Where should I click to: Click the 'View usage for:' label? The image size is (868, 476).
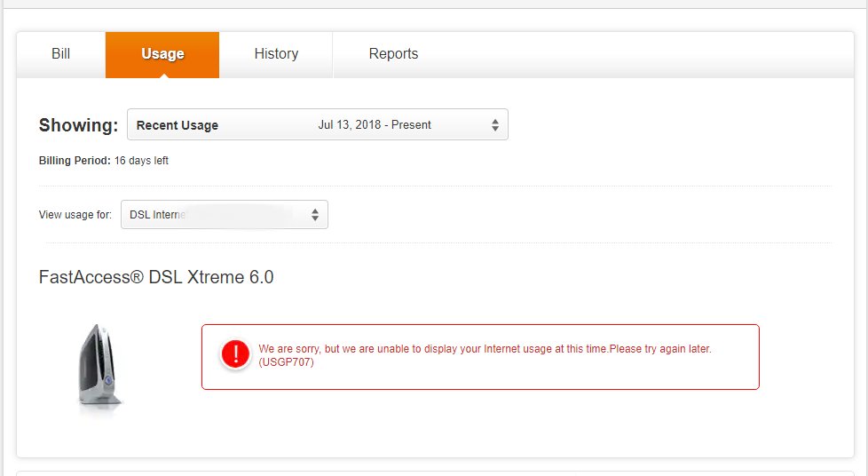point(75,214)
